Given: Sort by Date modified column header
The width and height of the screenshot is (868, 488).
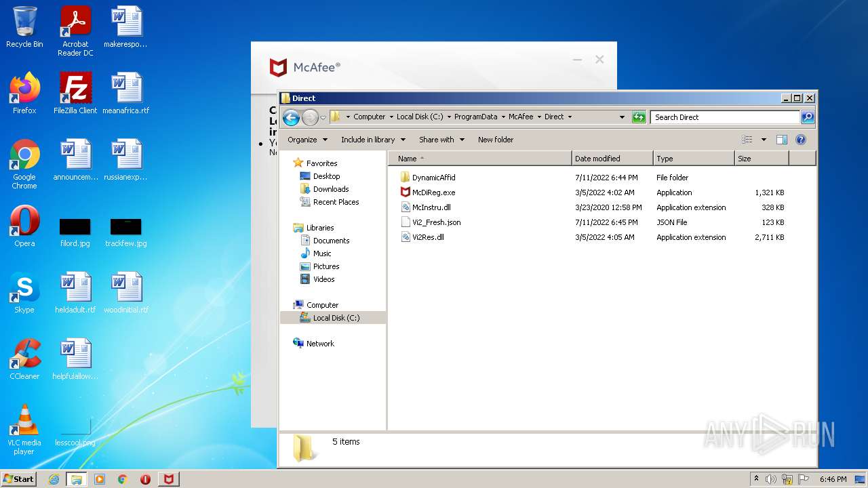Looking at the screenshot, I should pos(612,159).
